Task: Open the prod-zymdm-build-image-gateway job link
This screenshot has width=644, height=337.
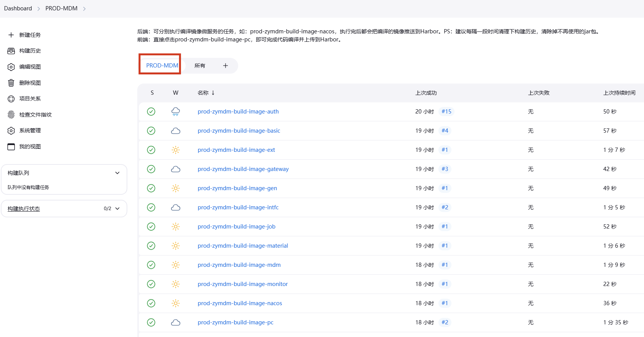Action: point(243,169)
